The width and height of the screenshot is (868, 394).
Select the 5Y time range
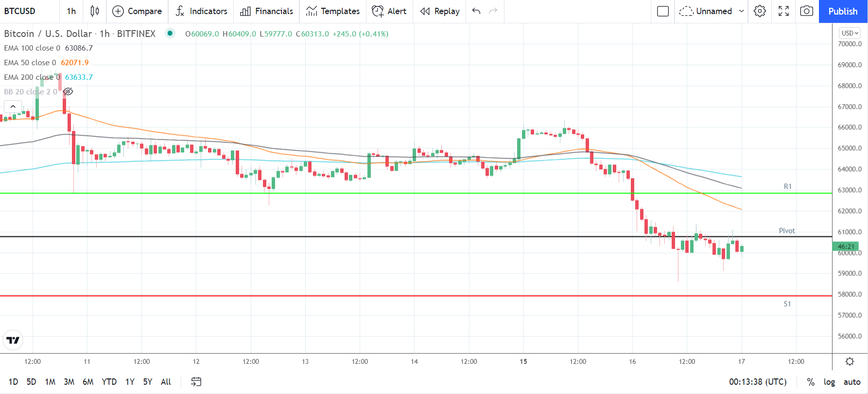148,382
